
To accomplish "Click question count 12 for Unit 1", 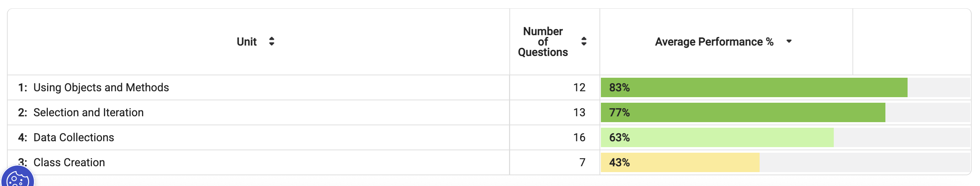I will pyautogui.click(x=579, y=88).
